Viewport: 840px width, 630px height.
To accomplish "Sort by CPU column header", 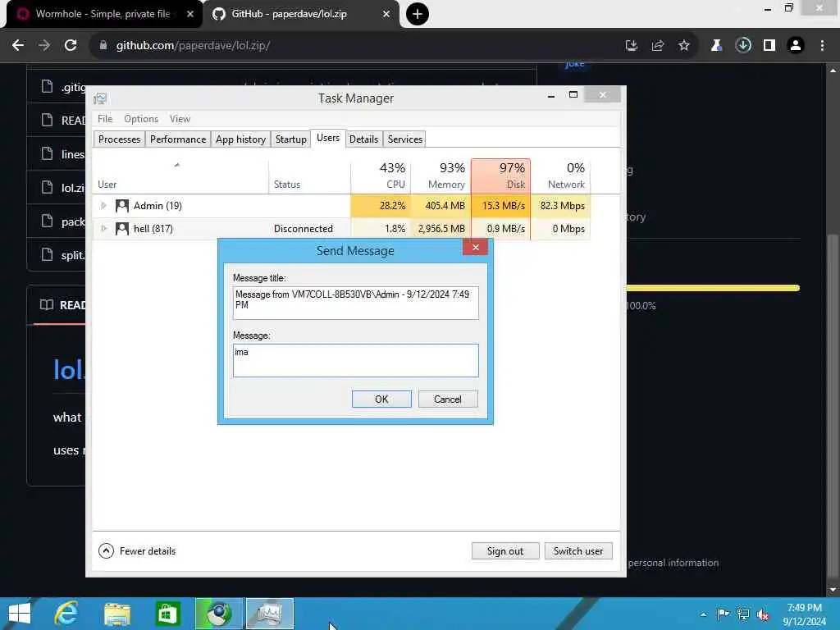I will 381,177.
